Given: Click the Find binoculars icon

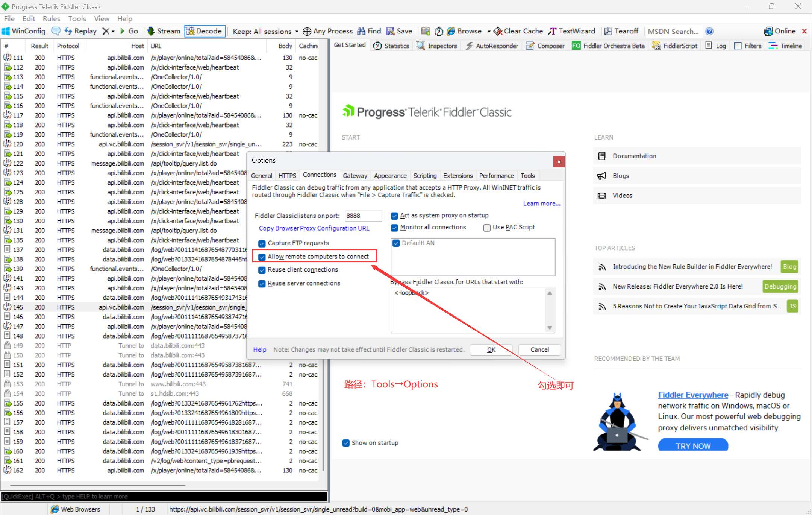Looking at the screenshot, I should pyautogui.click(x=361, y=31).
